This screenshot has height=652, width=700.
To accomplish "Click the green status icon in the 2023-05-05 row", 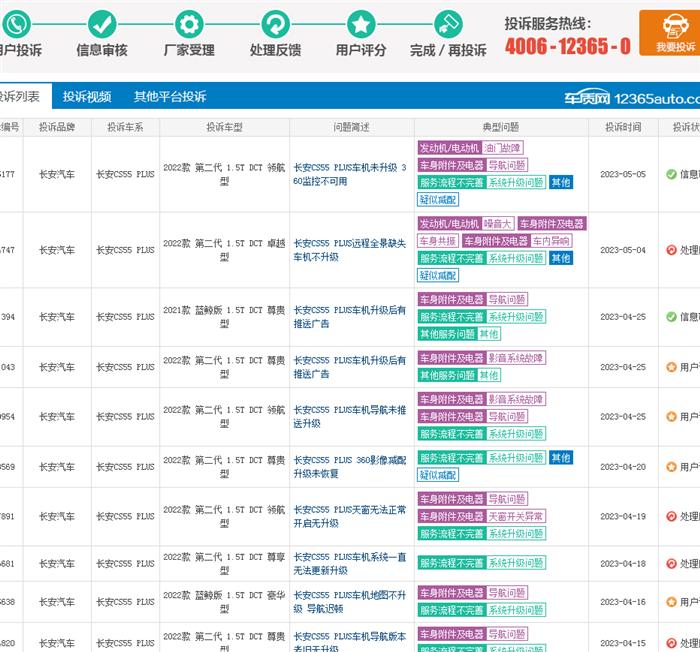I will click(x=671, y=174).
